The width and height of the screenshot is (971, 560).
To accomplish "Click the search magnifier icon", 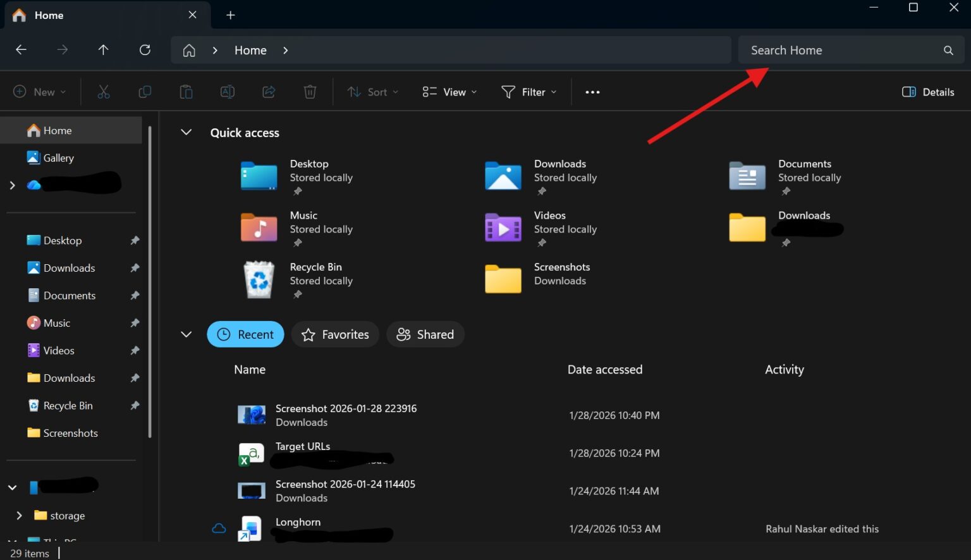I will pos(948,51).
